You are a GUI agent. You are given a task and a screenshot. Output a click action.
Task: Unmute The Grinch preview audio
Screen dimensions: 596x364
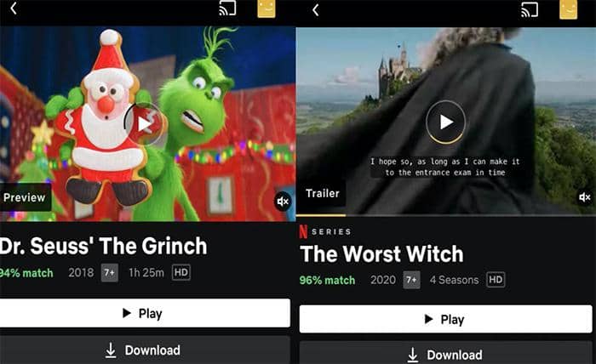tap(284, 202)
